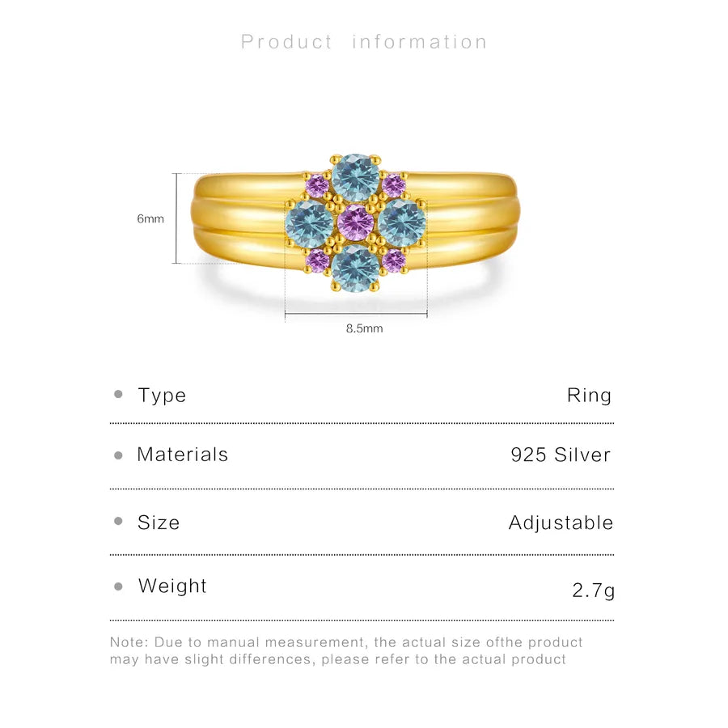This screenshot has height=728, width=728.
Task: Select the bottom blue gemstone
Action: (356, 268)
